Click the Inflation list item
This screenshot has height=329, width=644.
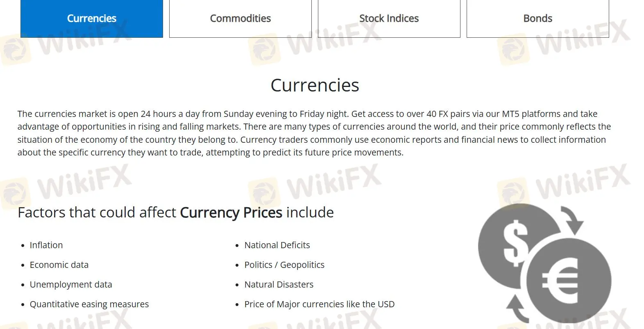[46, 245]
